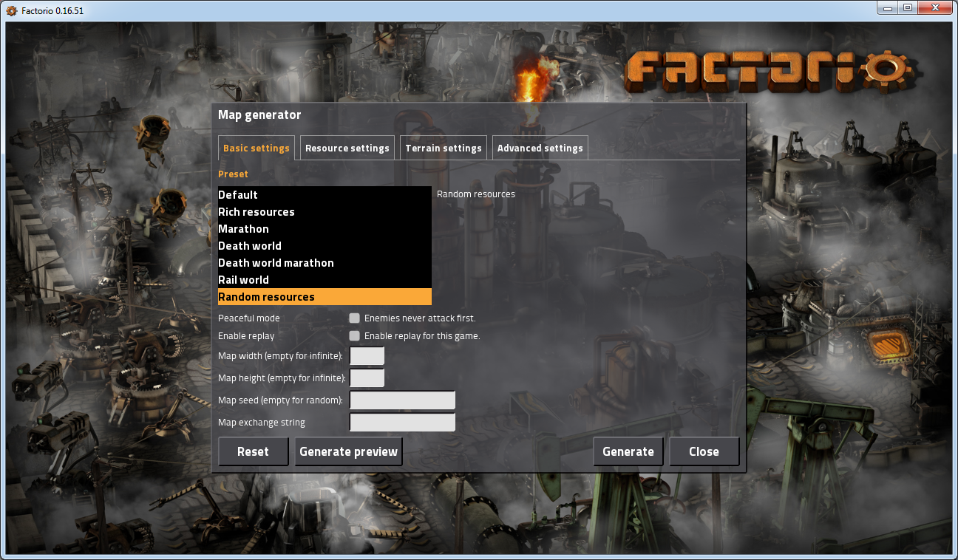Choose the Rail world preset
The height and width of the screenshot is (560, 958).
point(325,280)
